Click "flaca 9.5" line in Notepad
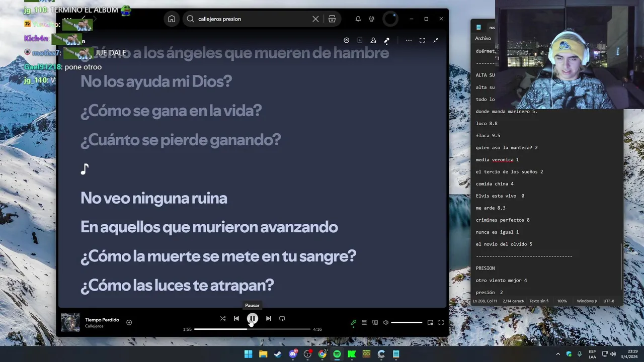644x362 pixels. [488, 135]
